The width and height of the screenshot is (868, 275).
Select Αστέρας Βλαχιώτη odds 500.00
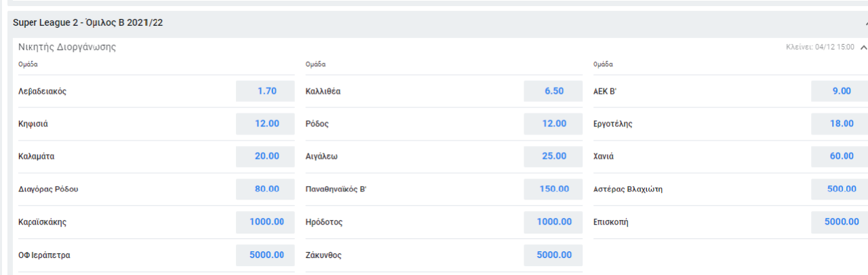(x=840, y=189)
